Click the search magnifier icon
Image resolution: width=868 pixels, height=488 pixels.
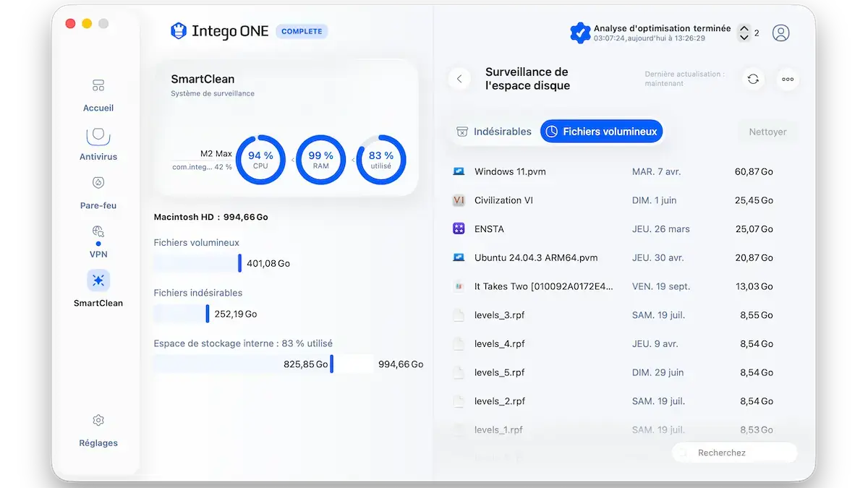pos(682,453)
